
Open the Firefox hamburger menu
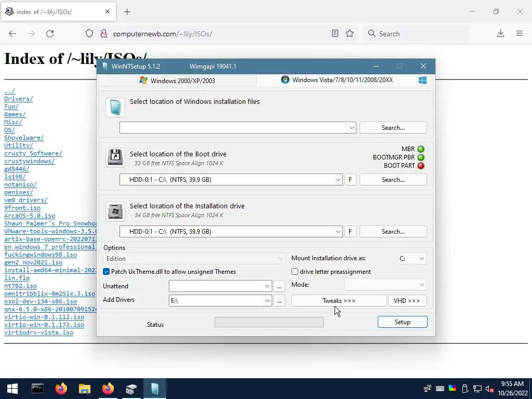point(520,33)
